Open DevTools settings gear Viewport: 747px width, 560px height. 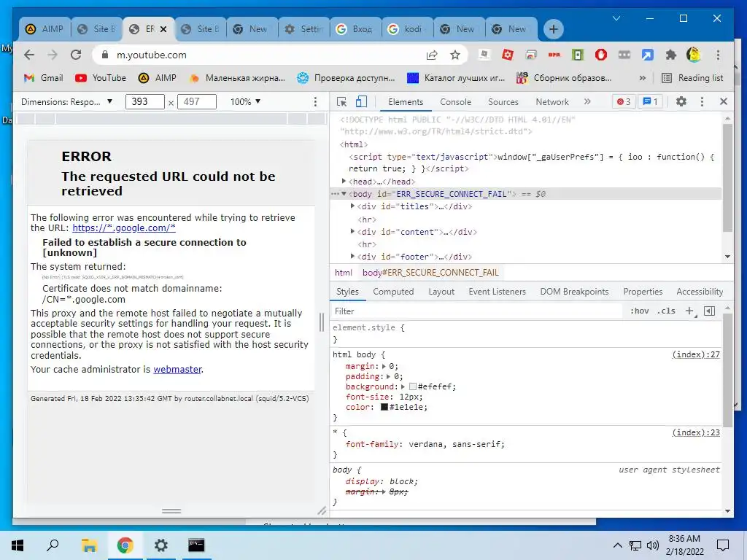[x=681, y=101]
